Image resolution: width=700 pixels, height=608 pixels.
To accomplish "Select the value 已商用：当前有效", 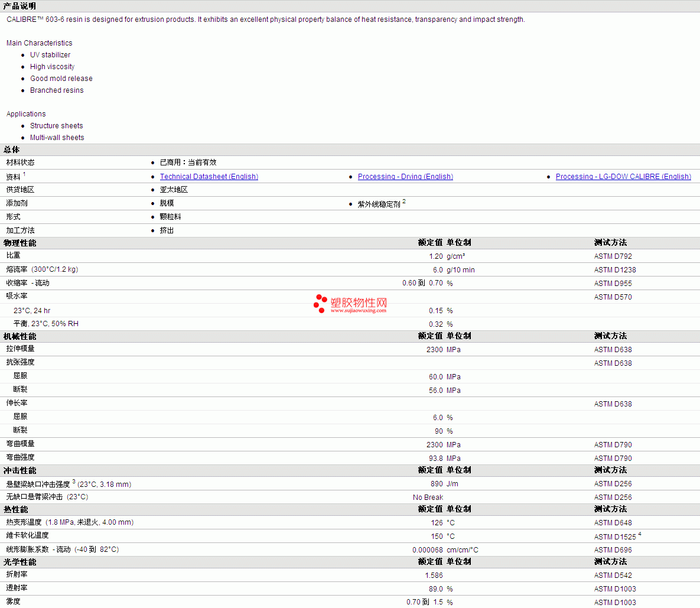I will click(x=188, y=162).
